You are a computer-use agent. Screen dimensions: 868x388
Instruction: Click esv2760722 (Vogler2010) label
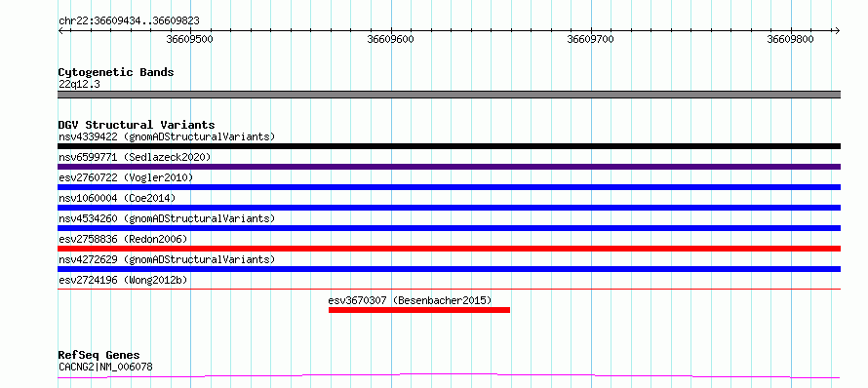coord(126,177)
